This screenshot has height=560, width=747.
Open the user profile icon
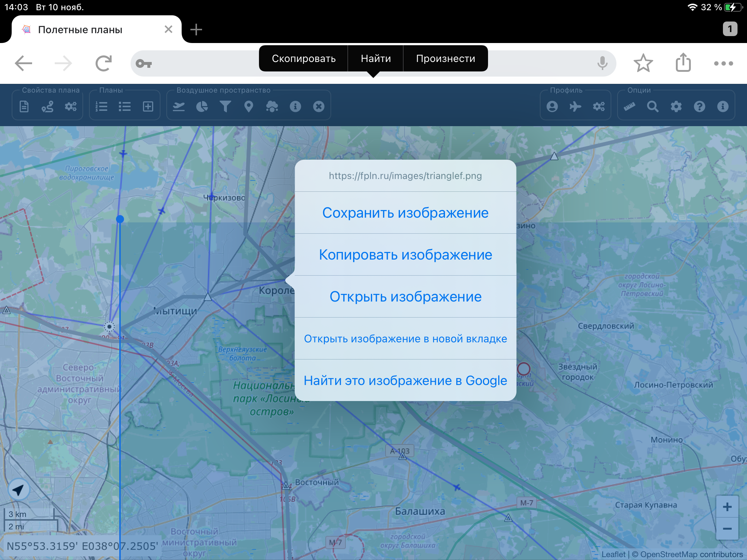552,106
